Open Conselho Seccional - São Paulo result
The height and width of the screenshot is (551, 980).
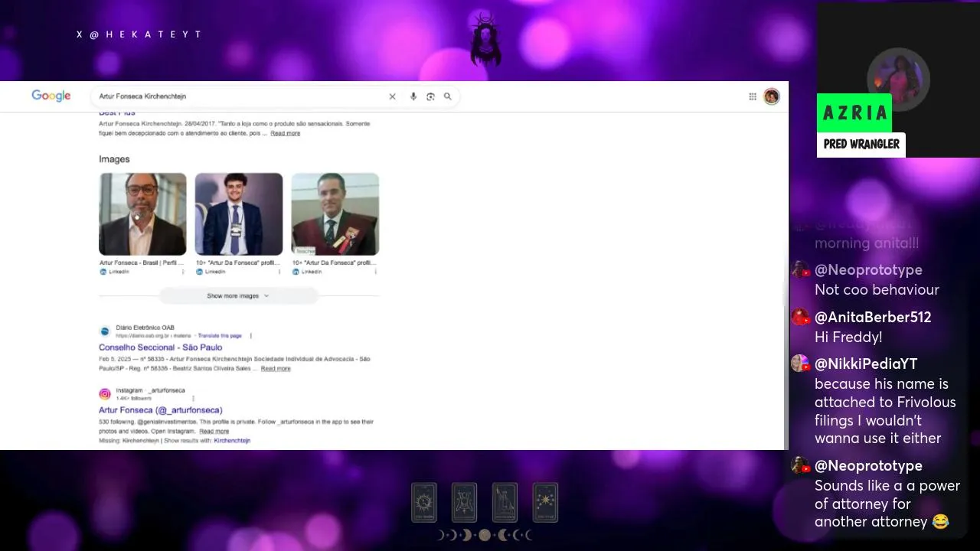point(161,347)
